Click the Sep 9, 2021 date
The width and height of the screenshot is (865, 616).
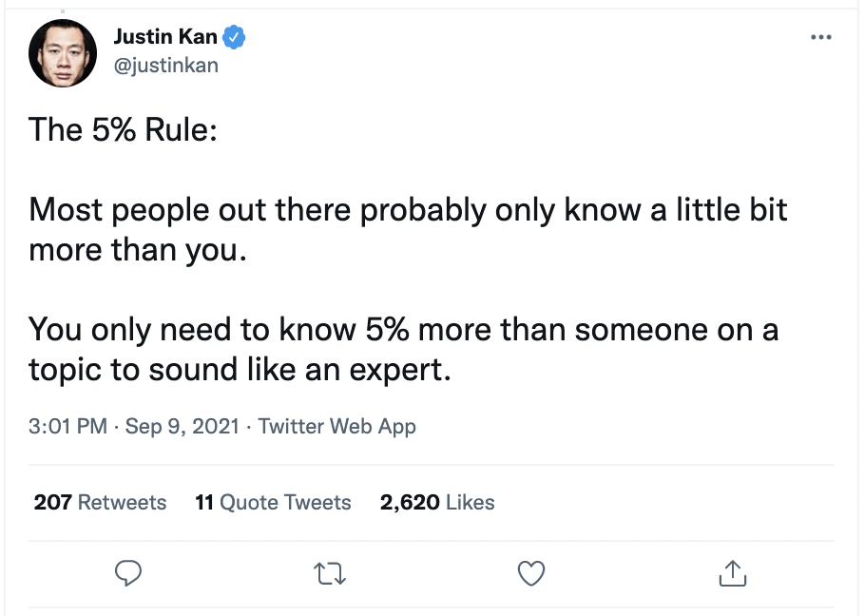[182, 426]
